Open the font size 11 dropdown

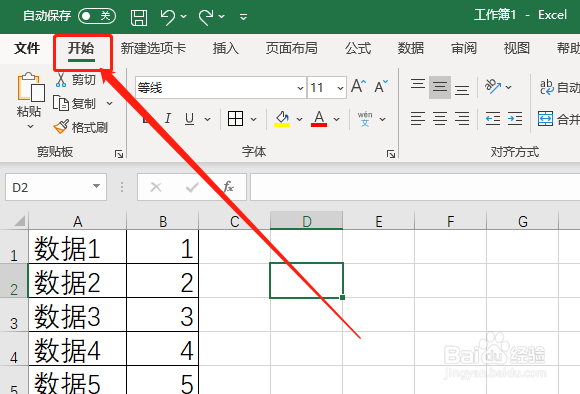tap(340, 88)
